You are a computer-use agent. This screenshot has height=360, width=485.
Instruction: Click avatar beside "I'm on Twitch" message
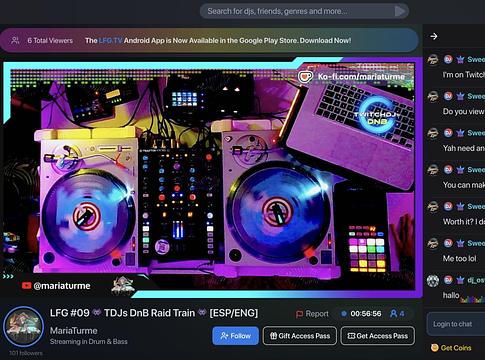coord(433,60)
